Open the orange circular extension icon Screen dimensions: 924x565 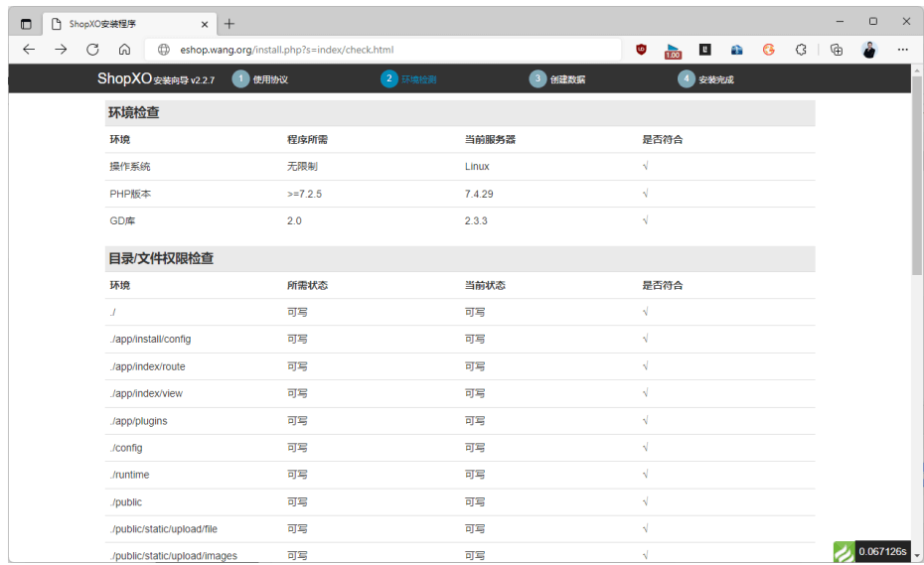768,50
